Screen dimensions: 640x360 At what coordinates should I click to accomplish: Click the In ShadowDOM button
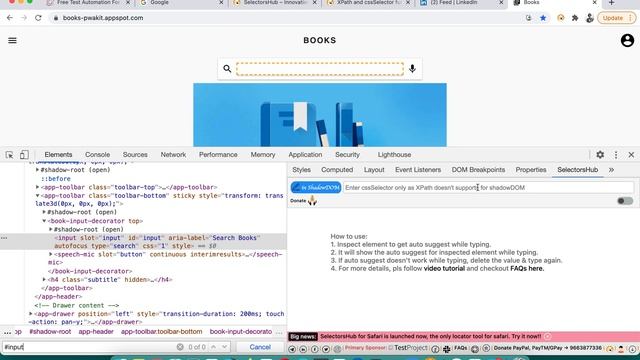pos(316,187)
